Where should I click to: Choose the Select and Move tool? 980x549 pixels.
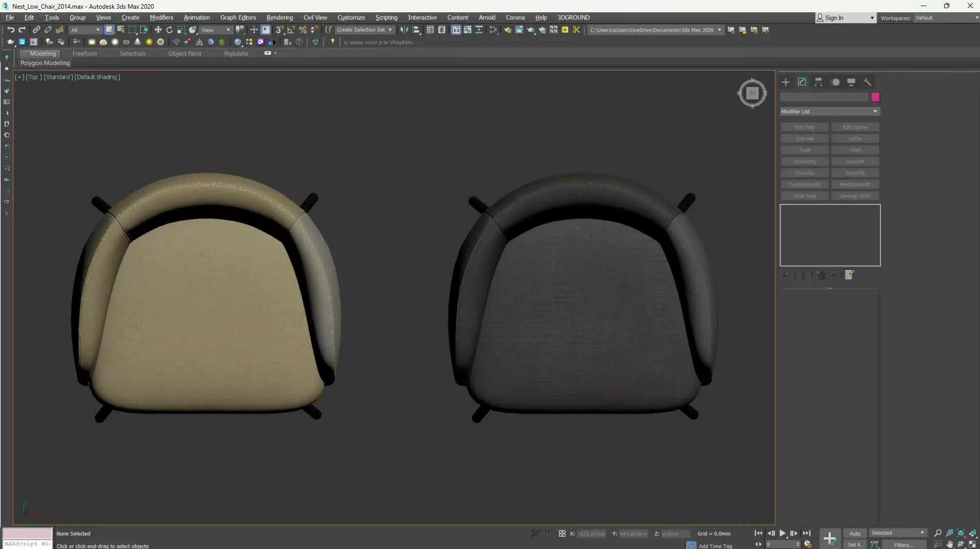pos(158,30)
